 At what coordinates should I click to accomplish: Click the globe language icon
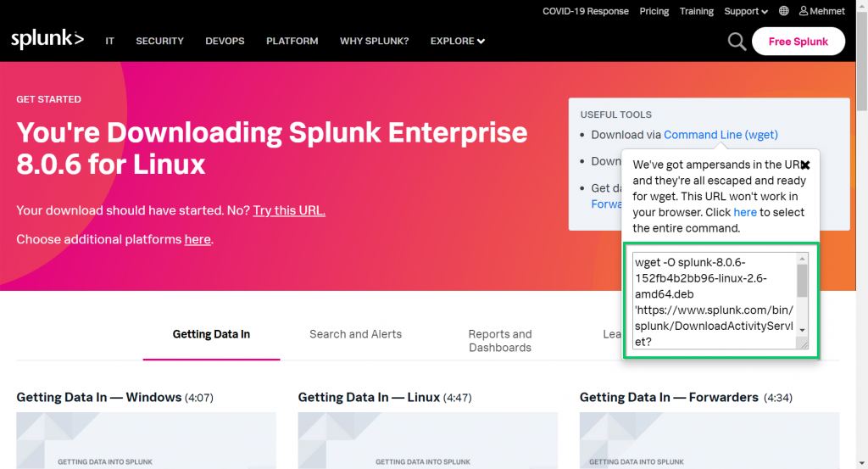pos(783,11)
